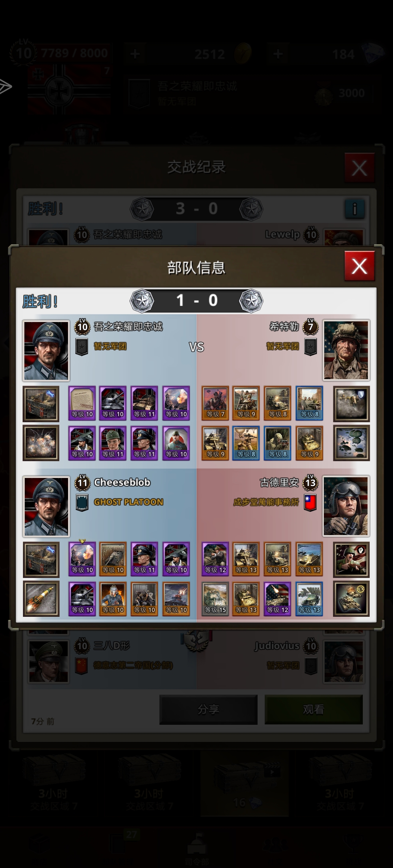Screen dimensions: 393x868
Task: Tap the shield smoke ability icon
Action: (x=352, y=404)
